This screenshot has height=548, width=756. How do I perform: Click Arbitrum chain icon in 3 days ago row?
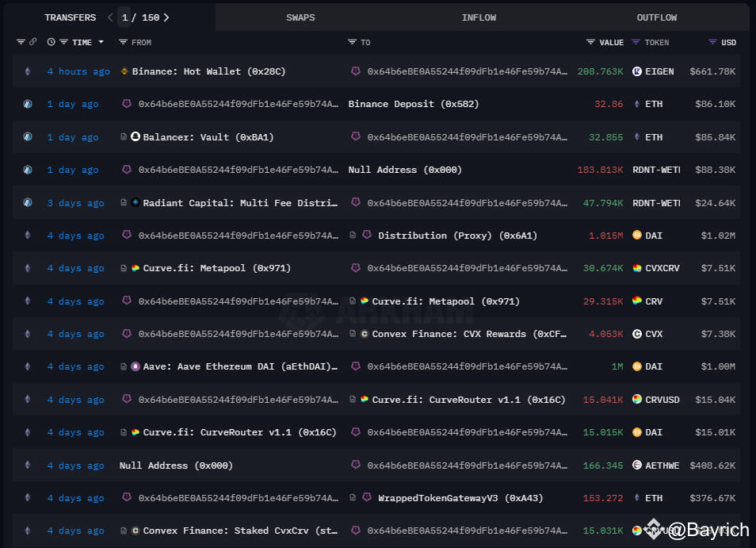tap(28, 202)
